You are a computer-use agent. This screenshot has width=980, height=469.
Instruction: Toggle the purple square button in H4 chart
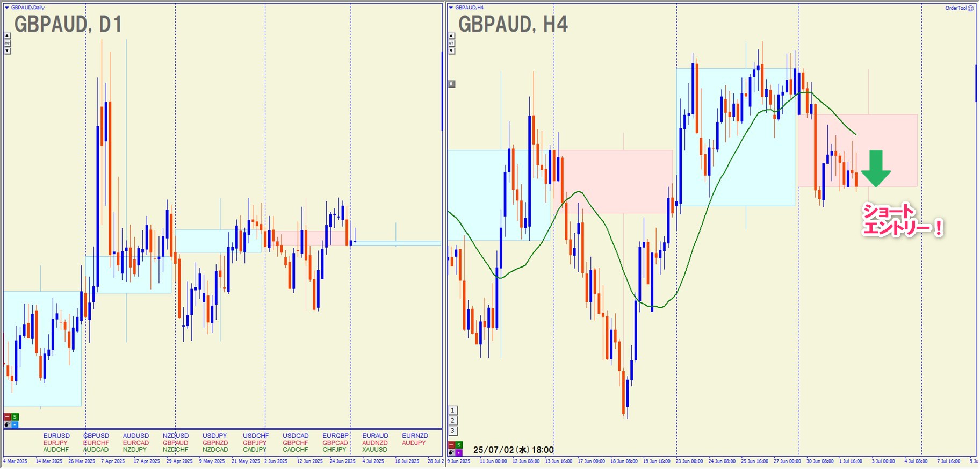tap(459, 452)
